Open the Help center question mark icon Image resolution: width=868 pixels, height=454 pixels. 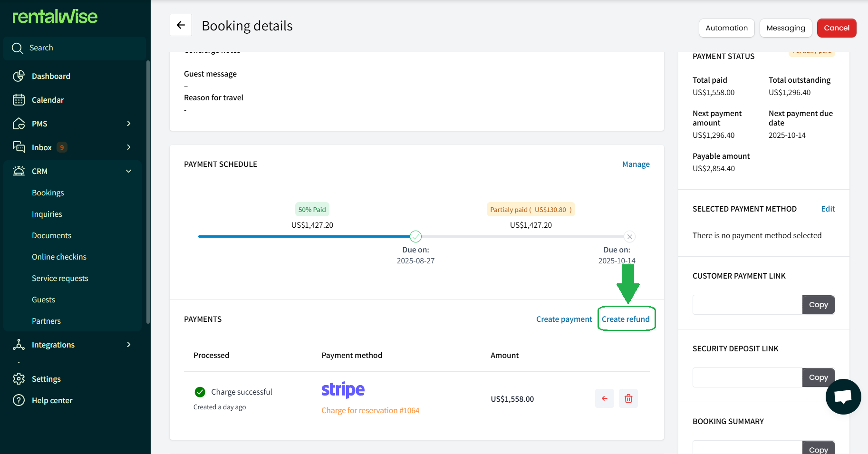[19, 400]
